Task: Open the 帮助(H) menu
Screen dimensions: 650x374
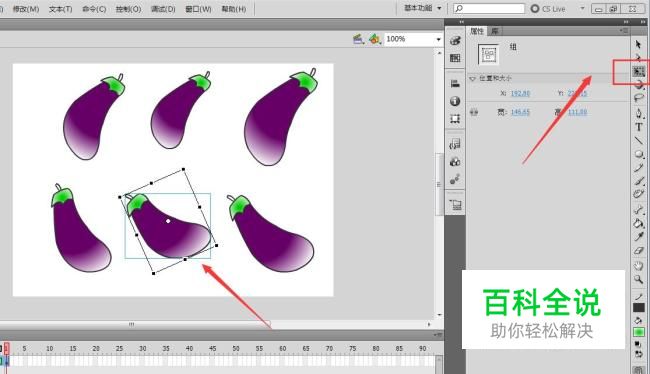Action: [233, 9]
